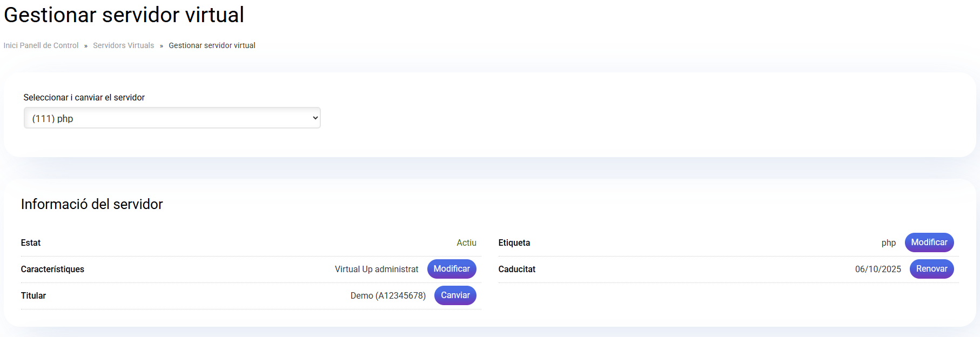Click the Característiques row label
This screenshot has width=980, height=337.
[52, 269]
